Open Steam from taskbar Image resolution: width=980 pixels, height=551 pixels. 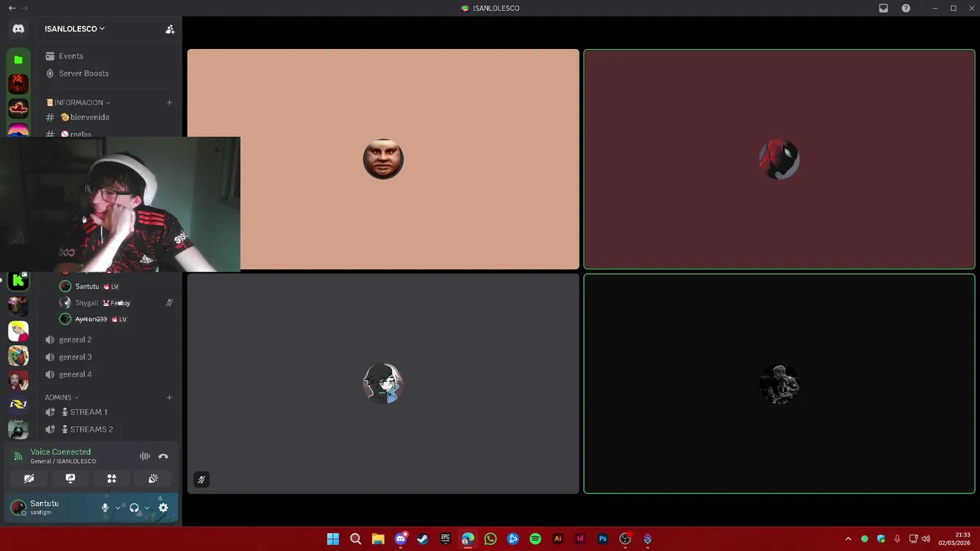click(423, 539)
